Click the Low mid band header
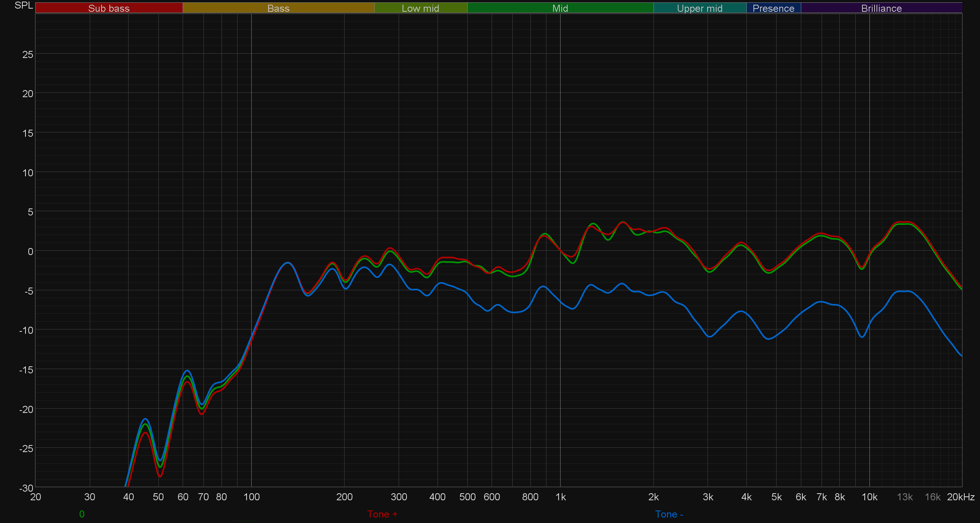The image size is (980, 523). (x=420, y=8)
